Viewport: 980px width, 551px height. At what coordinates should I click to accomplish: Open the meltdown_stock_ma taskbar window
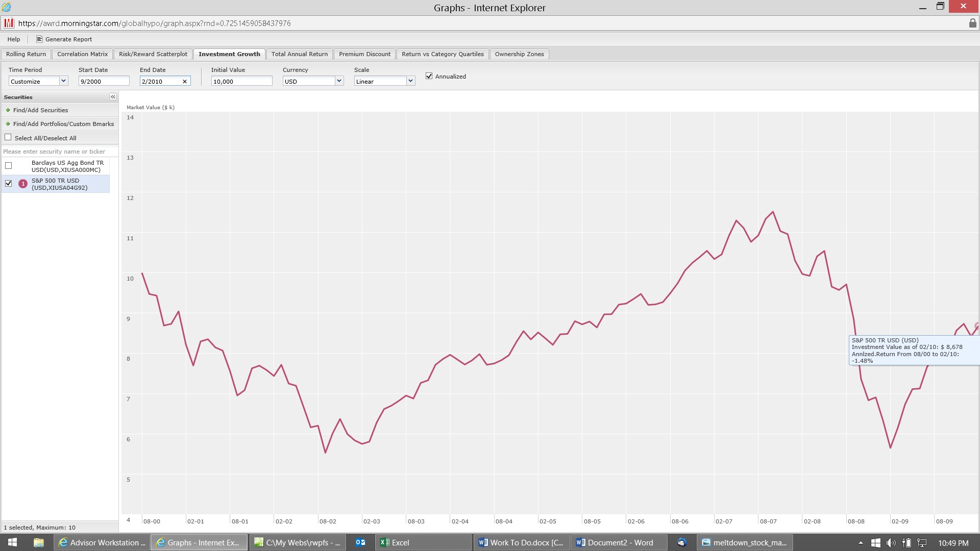[x=745, y=542]
